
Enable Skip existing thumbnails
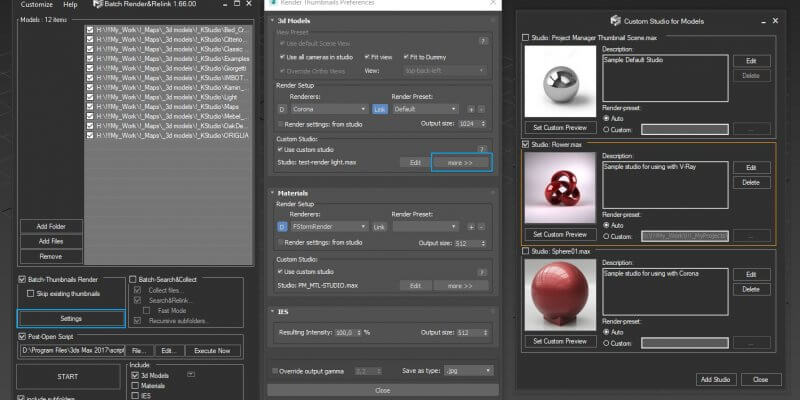[31, 294]
